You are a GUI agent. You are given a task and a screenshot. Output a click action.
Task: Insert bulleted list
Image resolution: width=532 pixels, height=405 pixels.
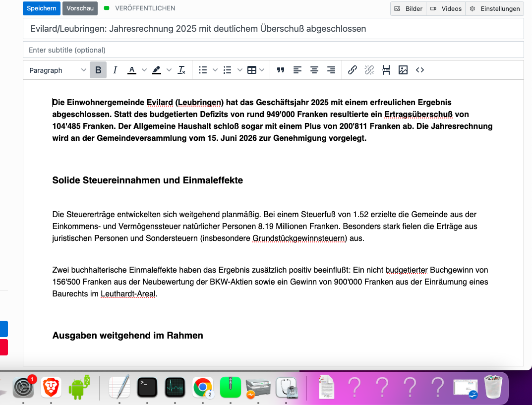pos(203,70)
